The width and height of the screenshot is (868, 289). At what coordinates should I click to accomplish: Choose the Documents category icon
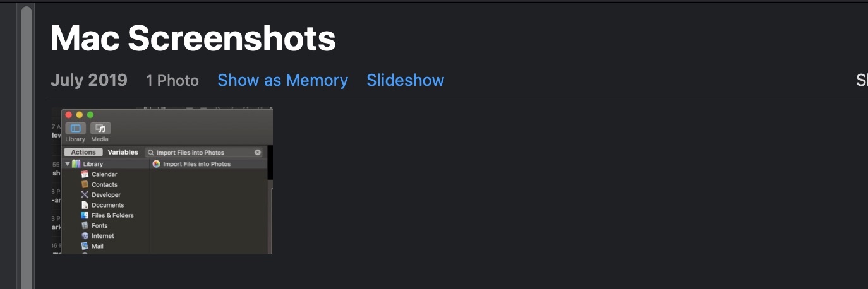click(x=85, y=205)
